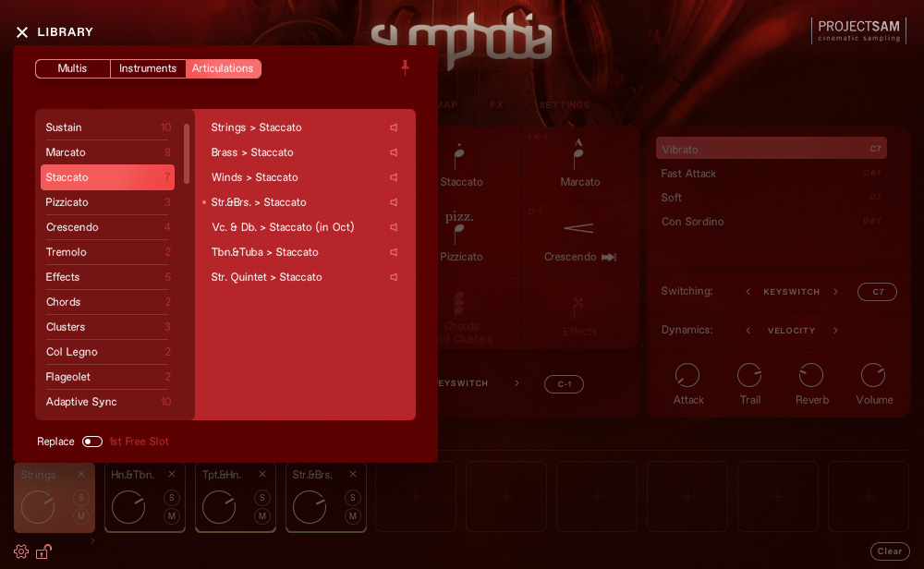Solo the Str.&Brs. slot
The image size is (924, 569).
(x=353, y=498)
